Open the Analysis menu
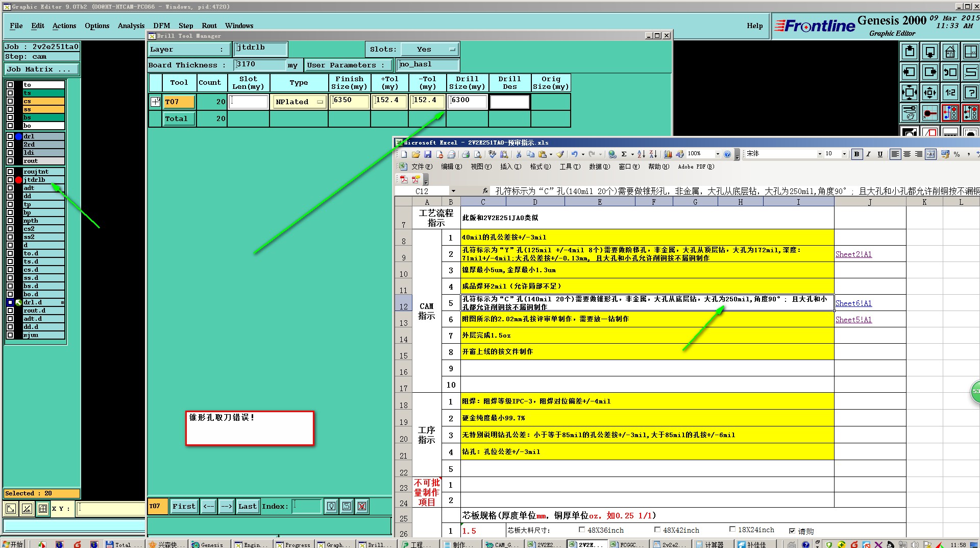The image size is (980, 548). 131,26
